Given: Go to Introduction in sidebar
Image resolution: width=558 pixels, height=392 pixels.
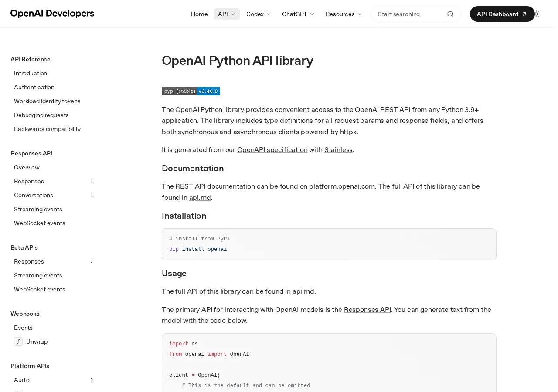Looking at the screenshot, I should 31,73.
